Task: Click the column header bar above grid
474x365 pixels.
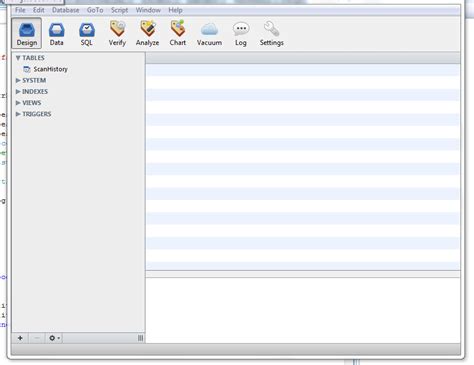Action: pos(303,58)
